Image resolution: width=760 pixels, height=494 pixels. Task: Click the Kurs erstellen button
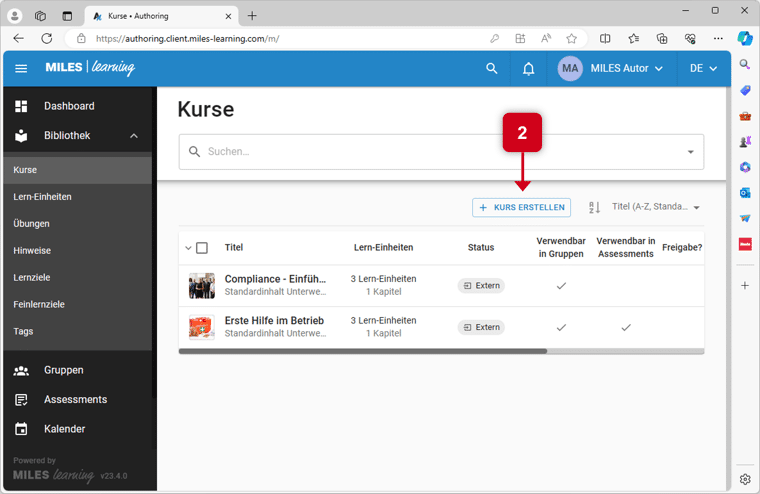pyautogui.click(x=521, y=208)
